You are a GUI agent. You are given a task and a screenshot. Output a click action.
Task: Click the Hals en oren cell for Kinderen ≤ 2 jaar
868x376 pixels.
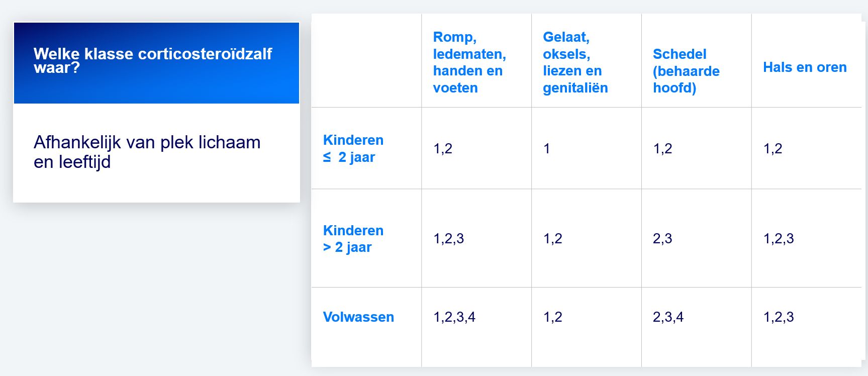773,149
